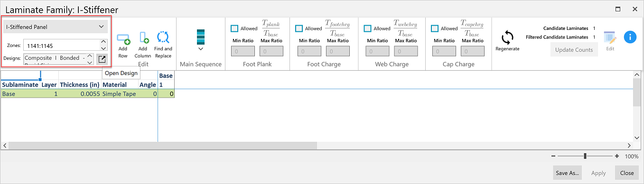644x184 pixels.
Task: Enable Allowed checkbox for Cap Charge
Action: pyautogui.click(x=435, y=28)
